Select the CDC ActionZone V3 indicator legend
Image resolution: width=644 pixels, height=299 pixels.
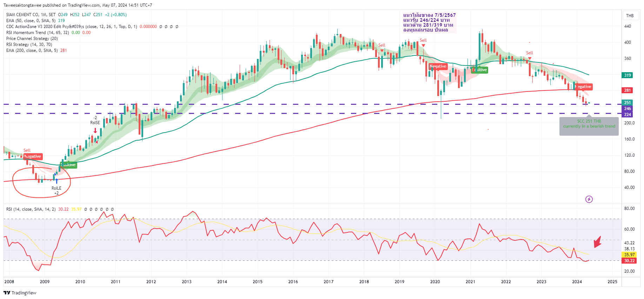[x=92, y=27]
